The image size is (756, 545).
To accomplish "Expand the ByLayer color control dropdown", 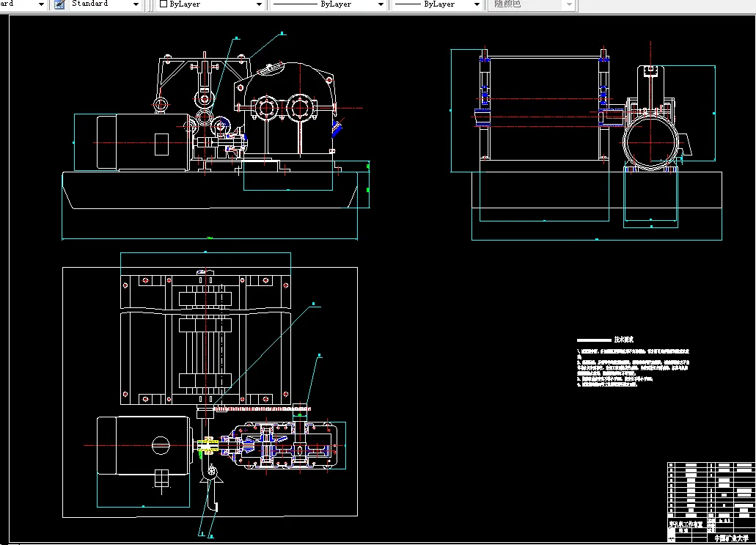I will pos(258,4).
